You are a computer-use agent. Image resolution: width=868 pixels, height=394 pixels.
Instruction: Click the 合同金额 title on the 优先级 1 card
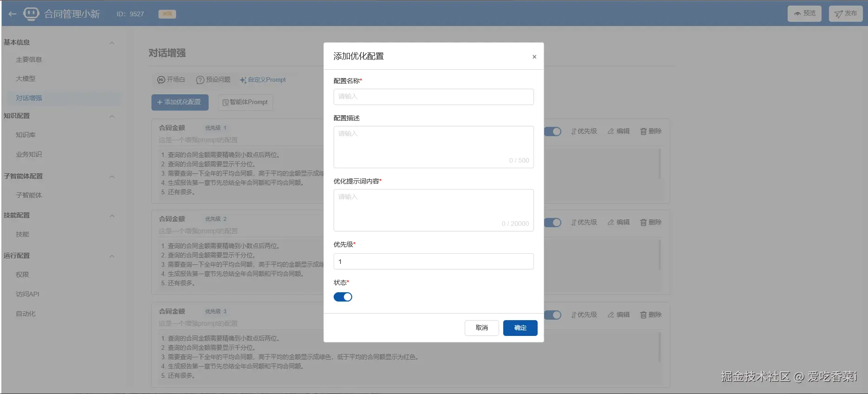[172, 128]
